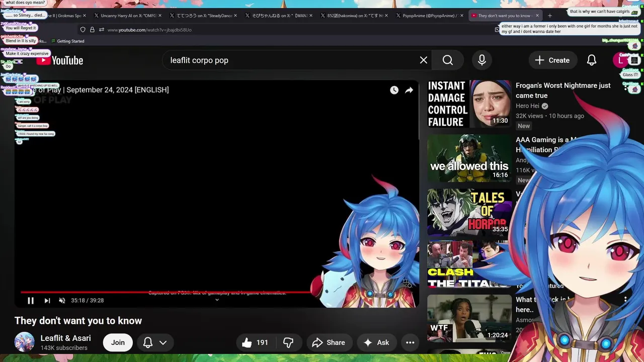Open the notifications bell in YouTube header

tap(592, 60)
